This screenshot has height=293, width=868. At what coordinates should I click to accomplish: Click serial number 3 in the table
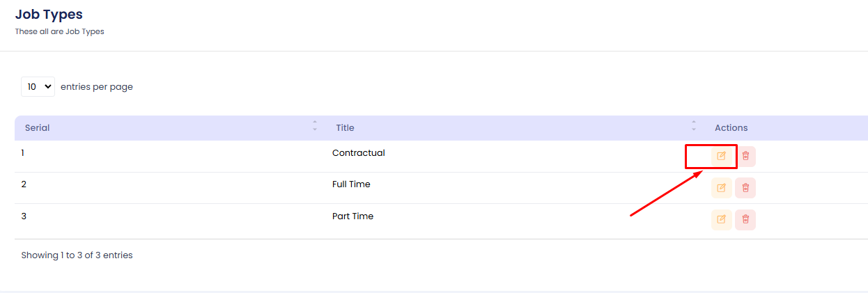(24, 216)
